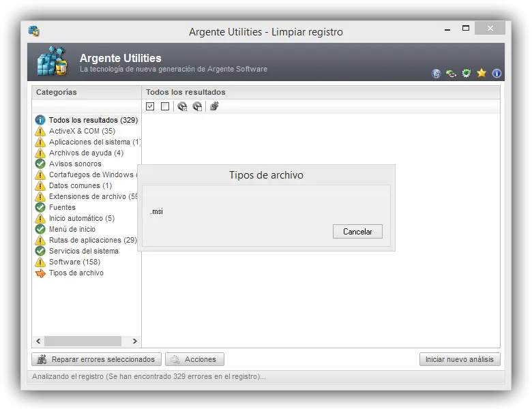Click the Todos los resultados panel header
The height and width of the screenshot is (411, 532).
coord(321,92)
